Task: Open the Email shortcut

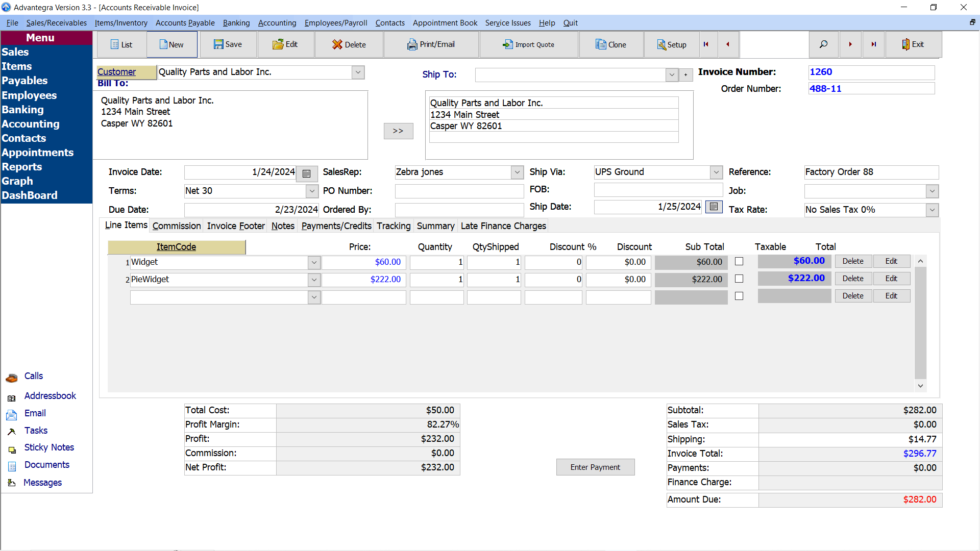Action: [x=35, y=413]
